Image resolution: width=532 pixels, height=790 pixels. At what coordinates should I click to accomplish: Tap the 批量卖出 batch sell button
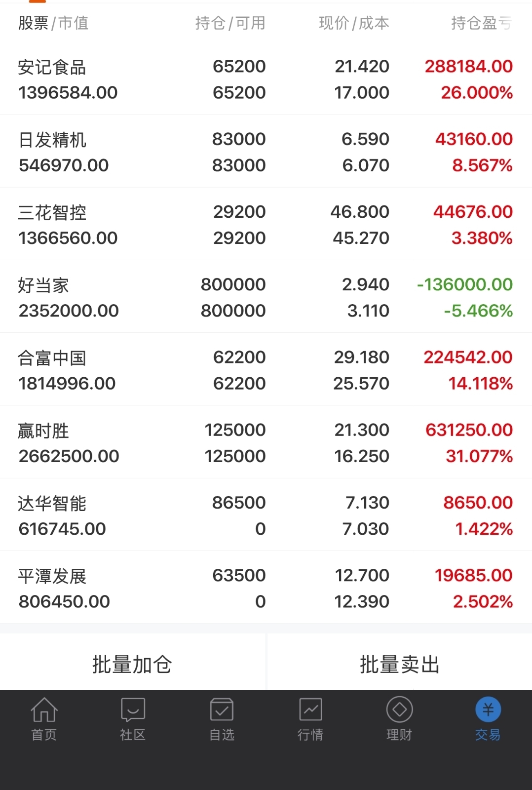click(400, 664)
